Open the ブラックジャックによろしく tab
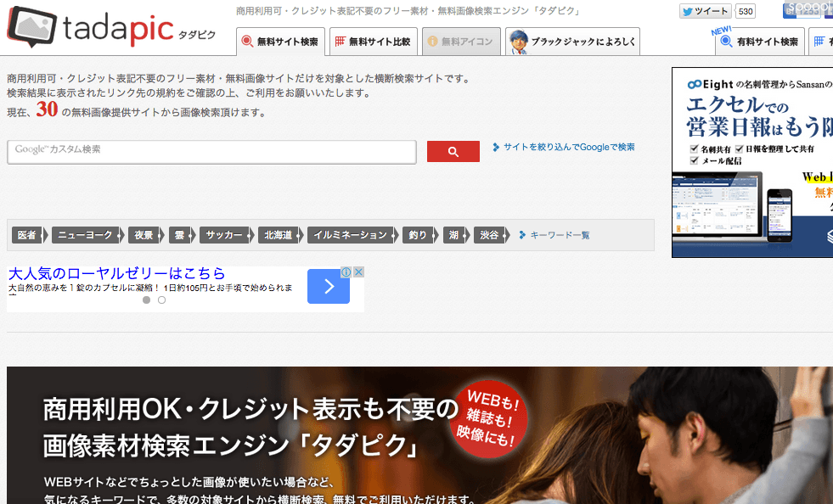Image resolution: width=833 pixels, height=504 pixels. tap(572, 42)
